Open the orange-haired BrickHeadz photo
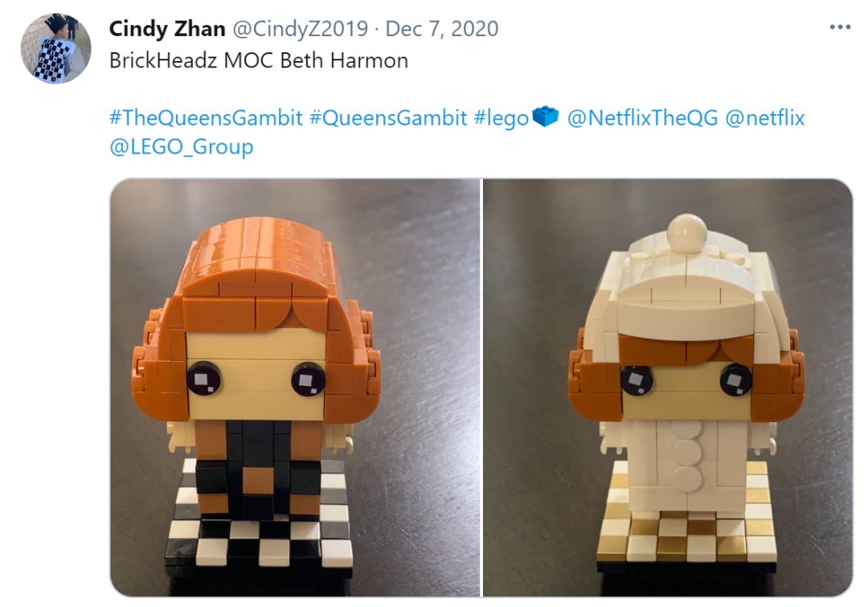This screenshot has width=868, height=607. pos(295,388)
